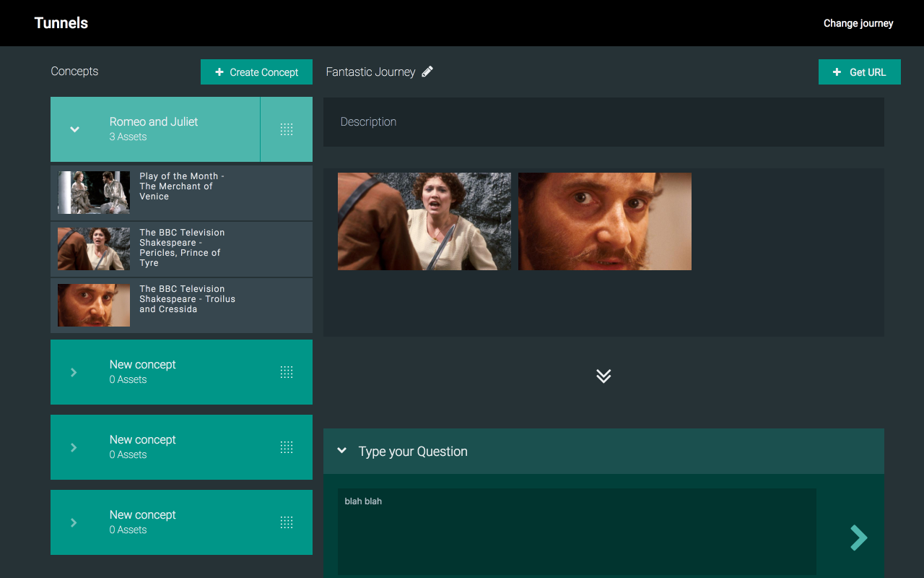Click 'The BBC Television Shakespeare - Troilus and Cressida' text
Screen dimensions: 924x578
pyautogui.click(x=188, y=299)
